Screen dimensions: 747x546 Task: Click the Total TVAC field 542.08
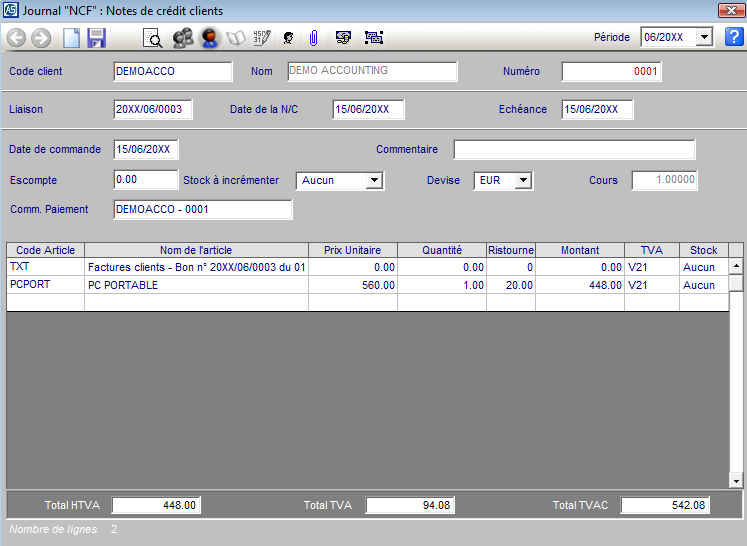click(665, 505)
